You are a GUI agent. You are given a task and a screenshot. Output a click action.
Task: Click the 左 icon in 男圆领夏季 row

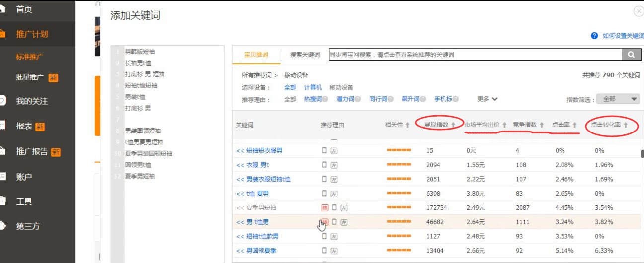[x=334, y=251]
